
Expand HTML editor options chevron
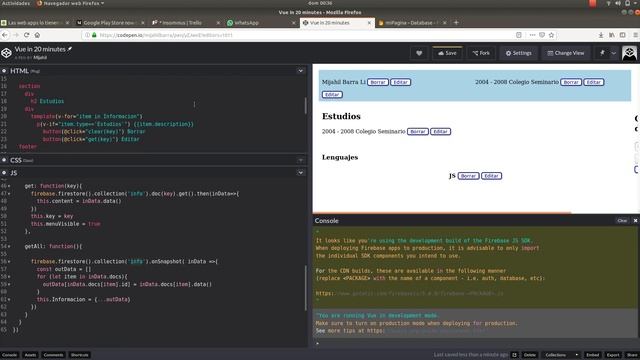[x=301, y=71]
